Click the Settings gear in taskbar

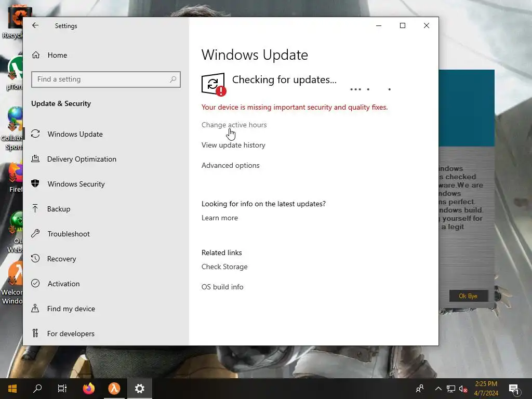139,389
